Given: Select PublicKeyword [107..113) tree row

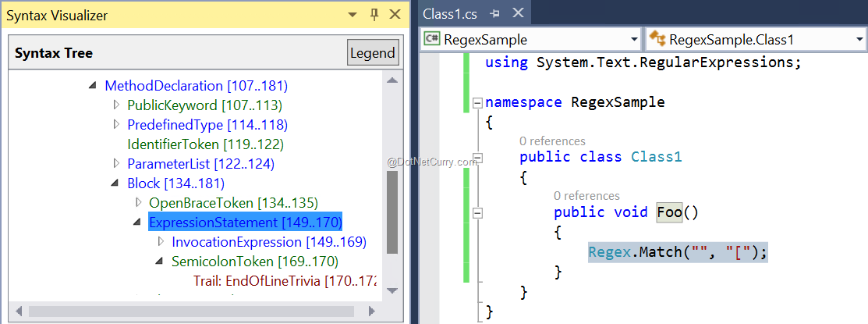Looking at the screenshot, I should click(x=205, y=105).
